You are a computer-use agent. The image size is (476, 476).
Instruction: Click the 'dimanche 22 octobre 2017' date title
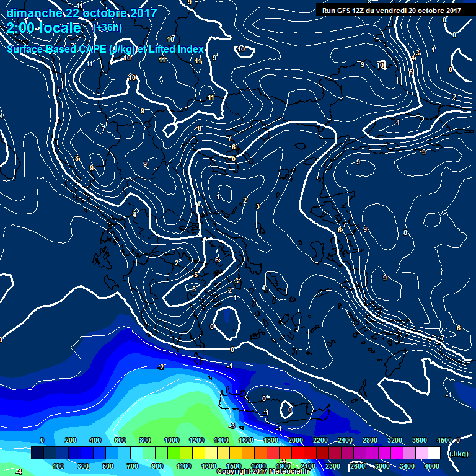[x=81, y=13]
